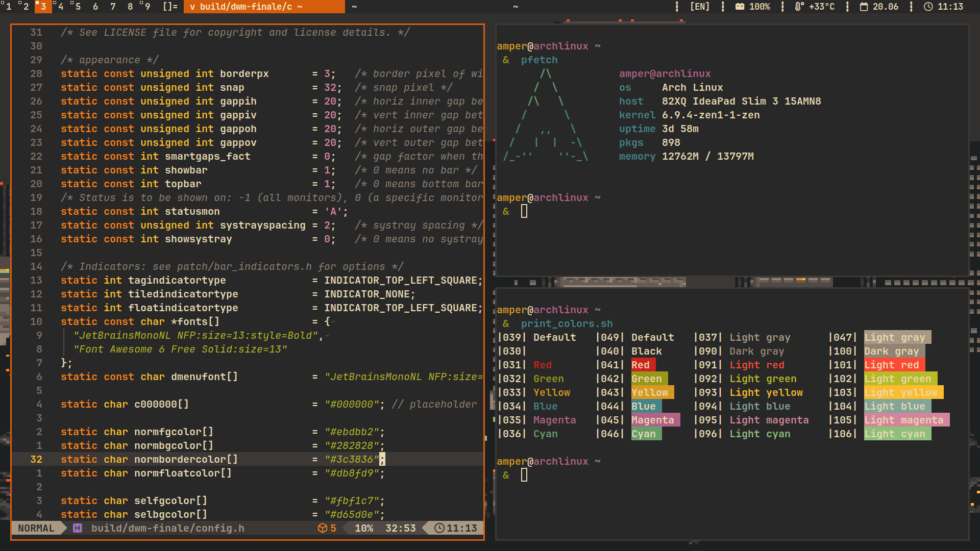Click the clock icon in top bar
The width and height of the screenshot is (980, 551).
(x=928, y=7)
